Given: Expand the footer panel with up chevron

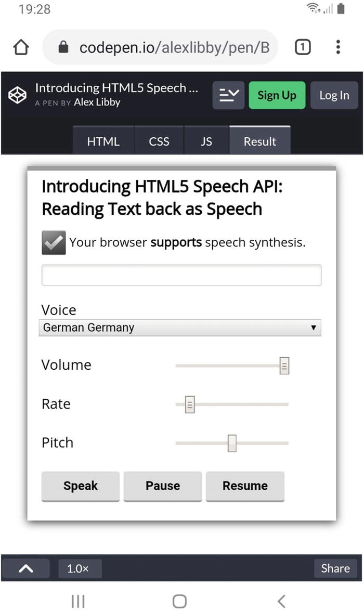Looking at the screenshot, I should 26,568.
